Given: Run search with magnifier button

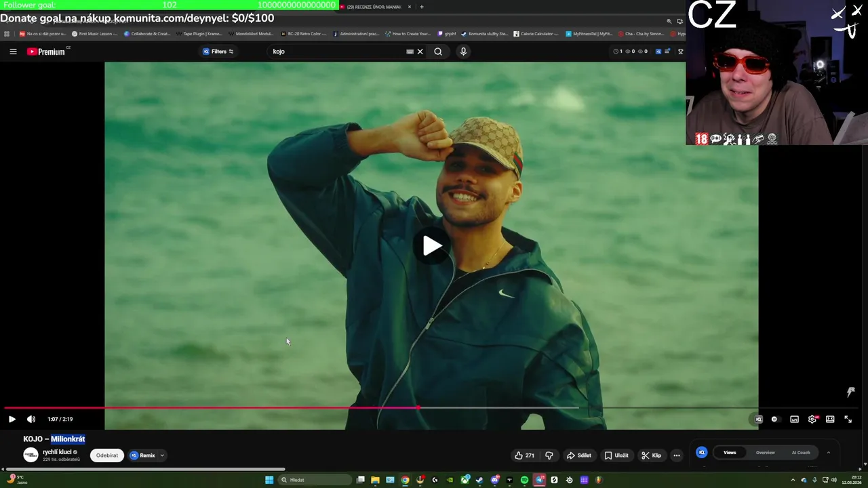Looking at the screenshot, I should (438, 52).
